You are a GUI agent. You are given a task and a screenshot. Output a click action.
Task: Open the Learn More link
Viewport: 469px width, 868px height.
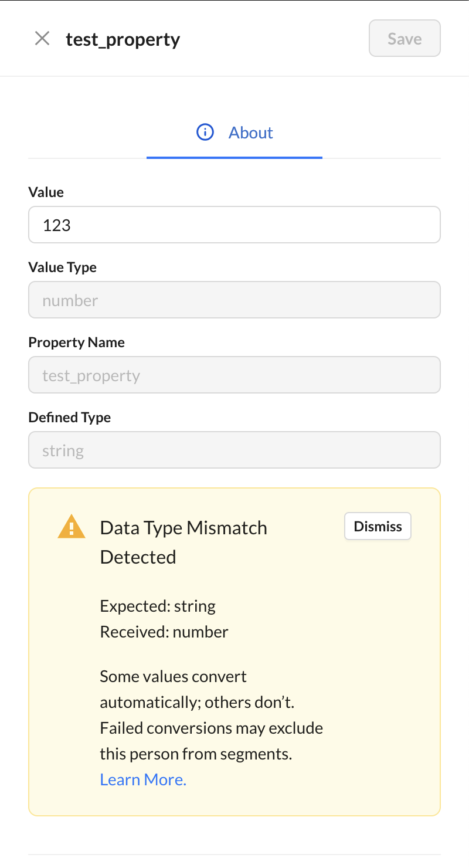pos(143,779)
